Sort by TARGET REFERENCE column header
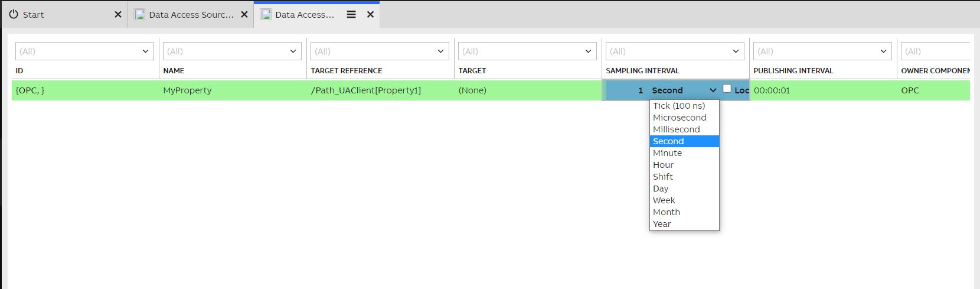 click(x=347, y=71)
